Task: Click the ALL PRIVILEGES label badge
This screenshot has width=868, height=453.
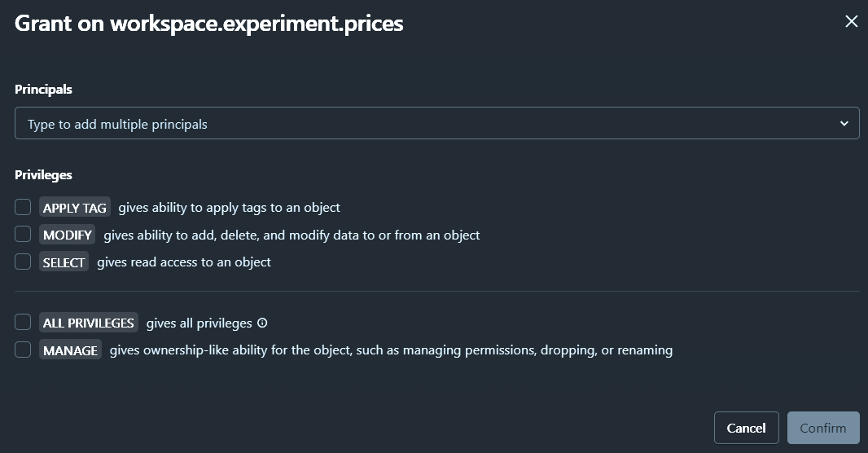Action: [88, 323]
